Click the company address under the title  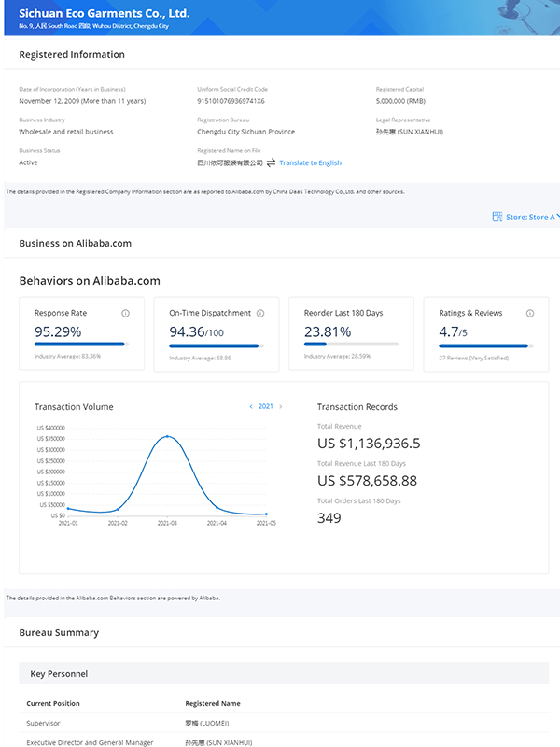click(x=94, y=26)
